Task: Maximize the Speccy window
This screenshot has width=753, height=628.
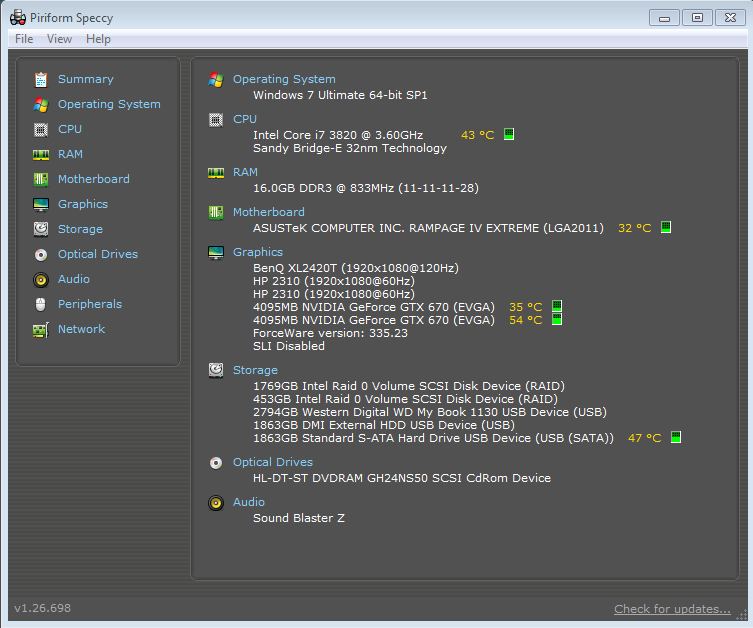Action: point(697,18)
